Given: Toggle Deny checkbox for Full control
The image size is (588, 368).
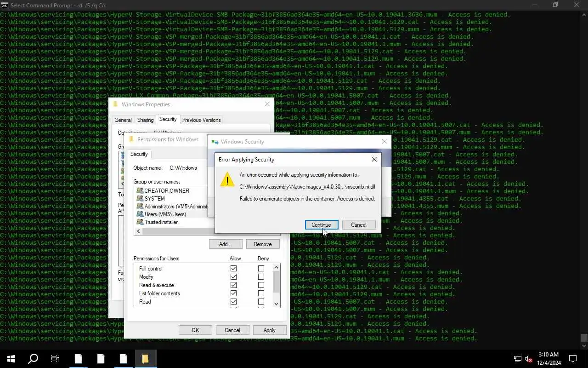Looking at the screenshot, I should click(x=261, y=269).
